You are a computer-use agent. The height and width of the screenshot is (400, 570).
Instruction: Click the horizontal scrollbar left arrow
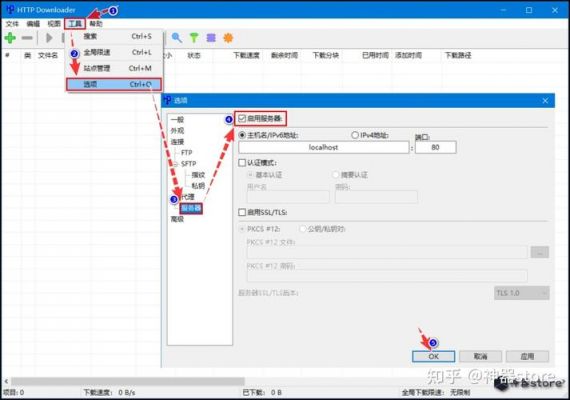[6, 381]
